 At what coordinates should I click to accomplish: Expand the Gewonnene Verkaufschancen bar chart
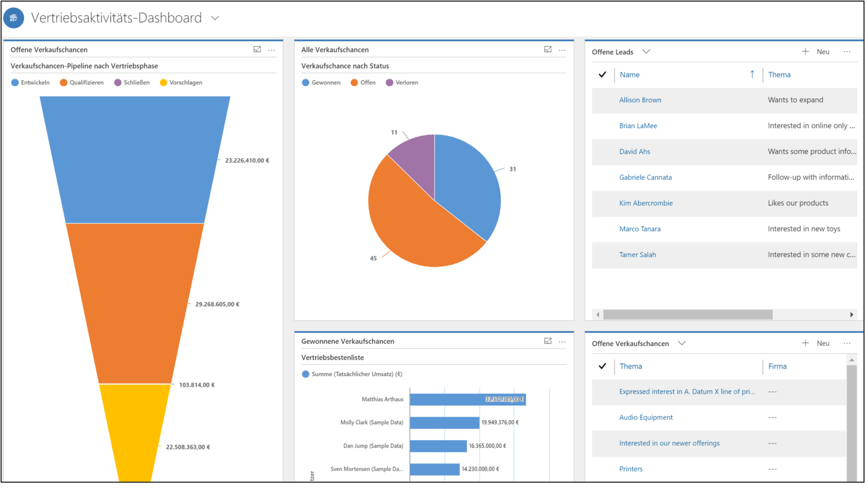click(548, 341)
